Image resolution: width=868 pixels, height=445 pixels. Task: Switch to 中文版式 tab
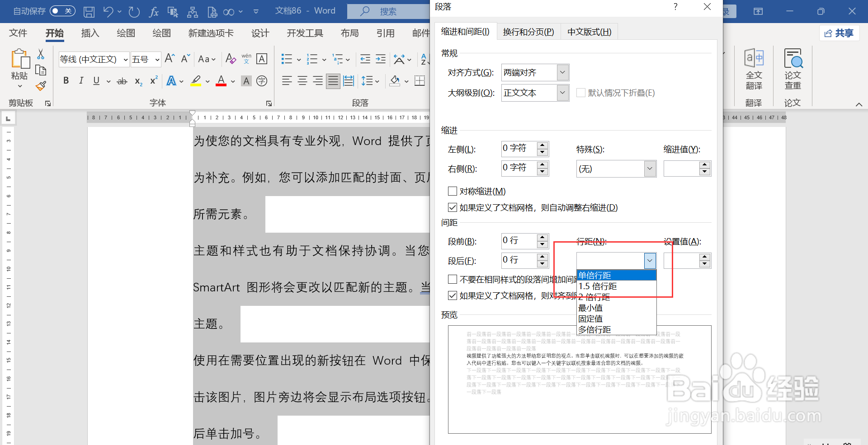(590, 32)
